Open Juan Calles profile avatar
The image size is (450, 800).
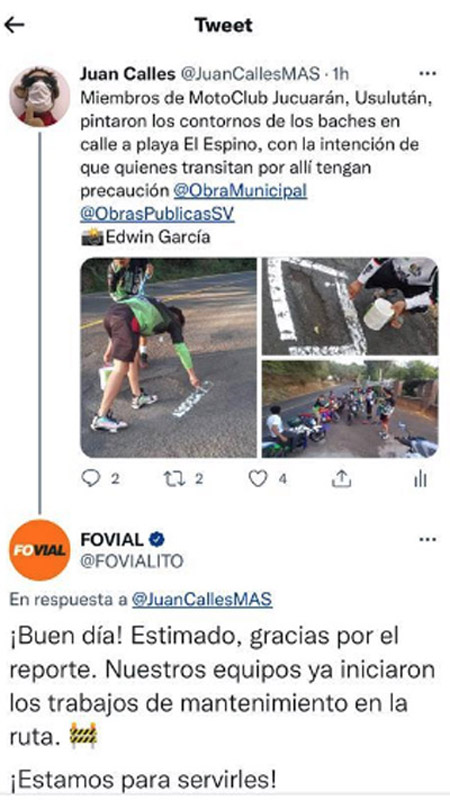coord(39,96)
